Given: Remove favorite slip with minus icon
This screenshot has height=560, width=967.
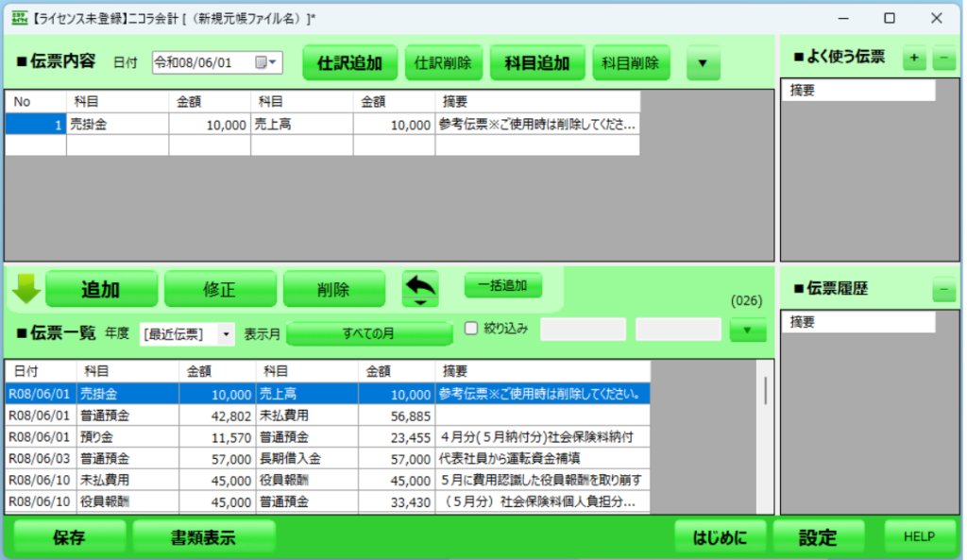Looking at the screenshot, I should pos(944,58).
